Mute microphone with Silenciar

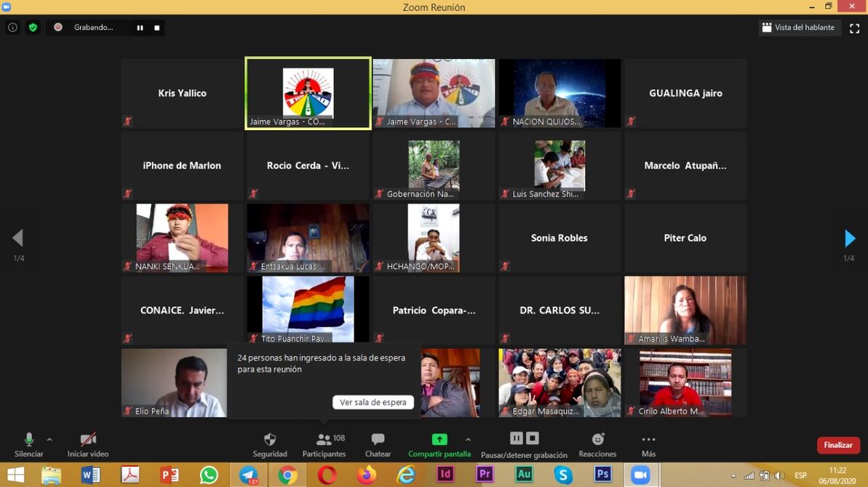[x=29, y=445]
